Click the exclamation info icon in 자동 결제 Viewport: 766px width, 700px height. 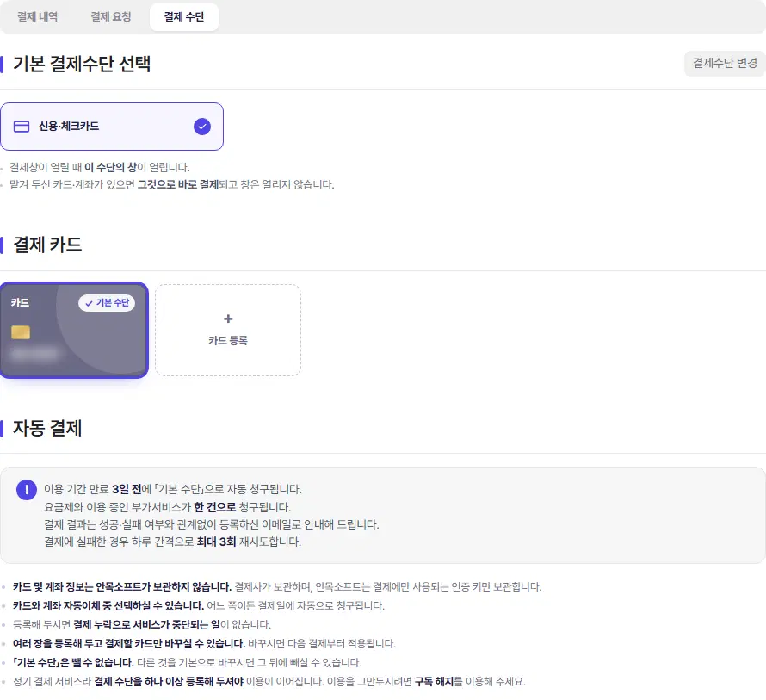coord(27,489)
